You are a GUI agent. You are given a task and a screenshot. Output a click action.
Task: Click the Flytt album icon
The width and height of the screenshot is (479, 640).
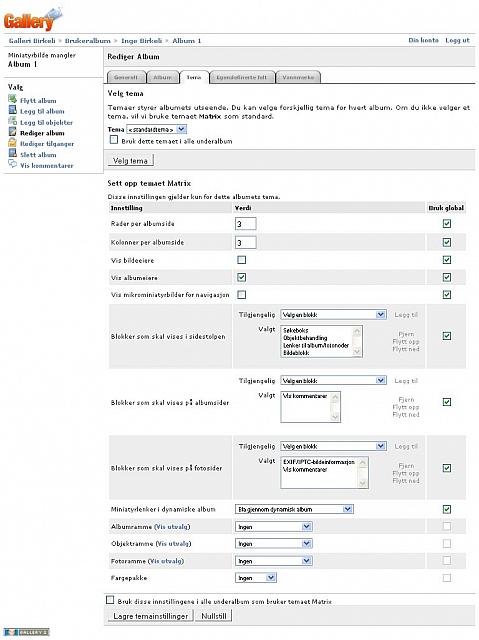click(12, 100)
